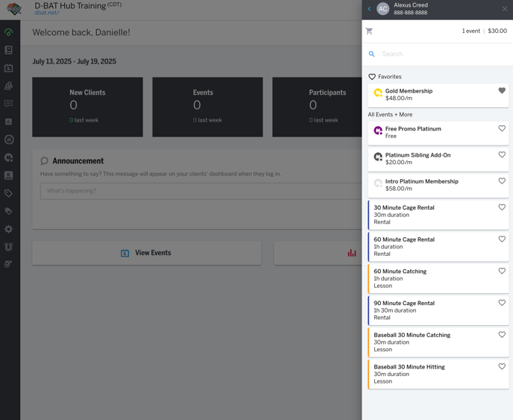Open the book icon in the sidebar
Viewport: 513px width, 420px height.
[x=8, y=50]
